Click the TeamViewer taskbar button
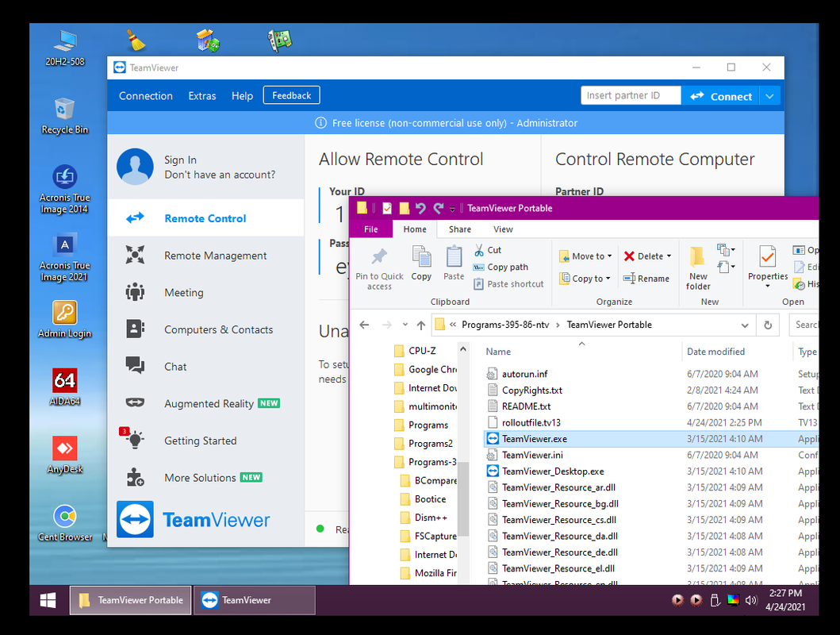 pyautogui.click(x=255, y=599)
